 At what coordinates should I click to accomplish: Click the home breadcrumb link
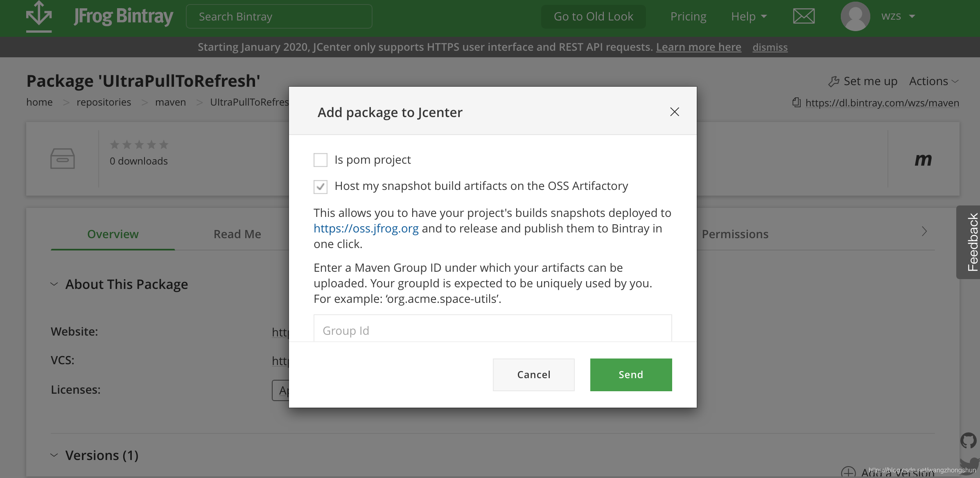[x=39, y=102]
